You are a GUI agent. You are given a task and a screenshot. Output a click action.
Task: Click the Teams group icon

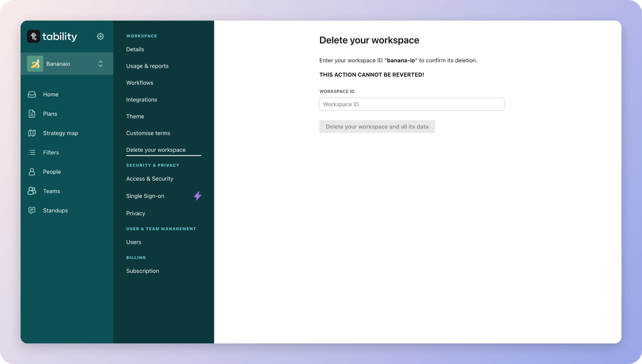point(32,191)
